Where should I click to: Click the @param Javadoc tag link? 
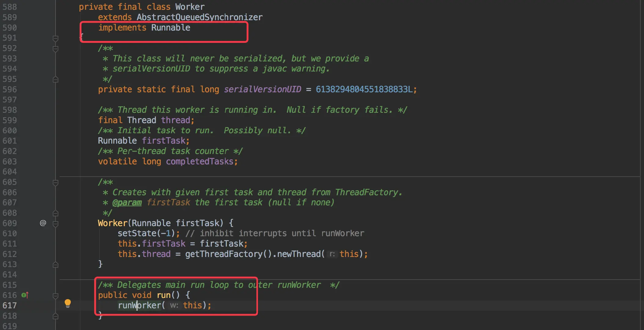(x=127, y=203)
